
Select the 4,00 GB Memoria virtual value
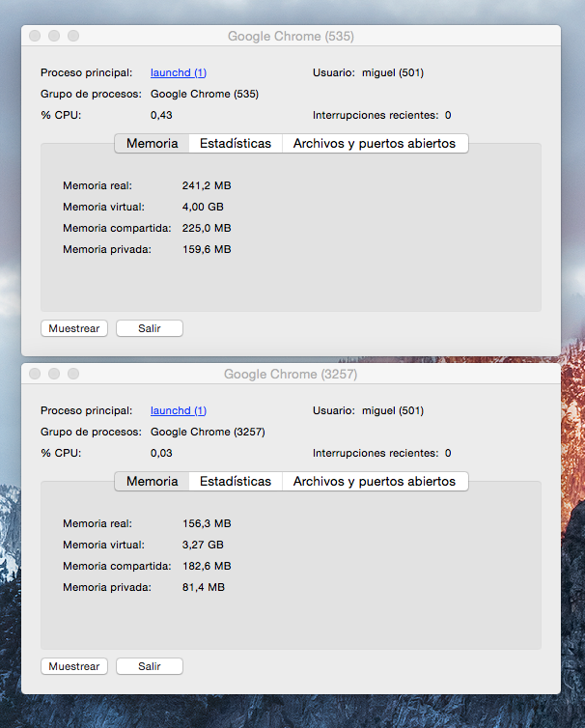[x=203, y=207]
